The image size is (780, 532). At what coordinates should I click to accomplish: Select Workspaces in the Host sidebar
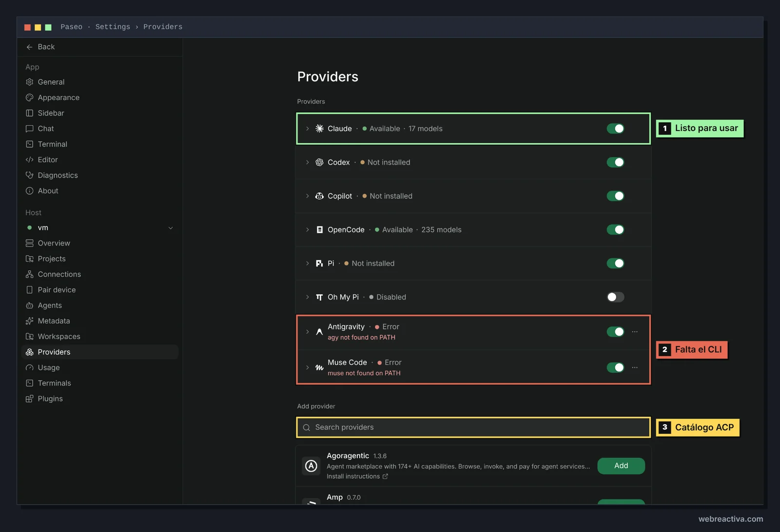coord(100,337)
